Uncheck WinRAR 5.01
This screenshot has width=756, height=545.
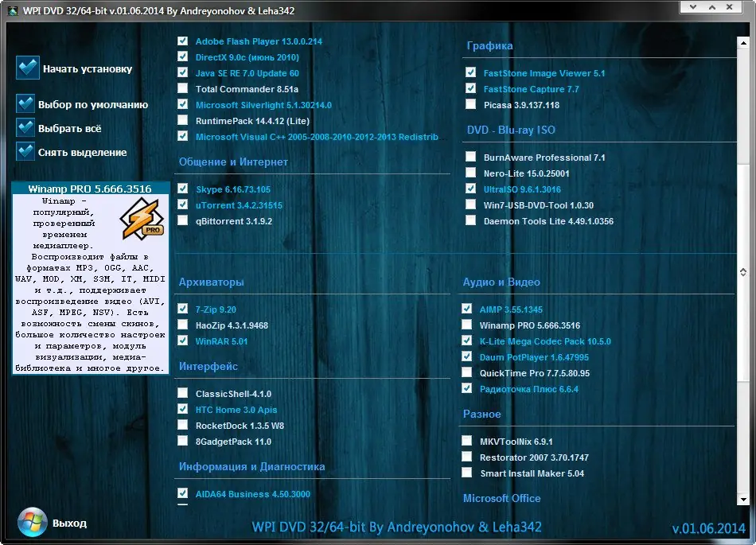point(183,341)
